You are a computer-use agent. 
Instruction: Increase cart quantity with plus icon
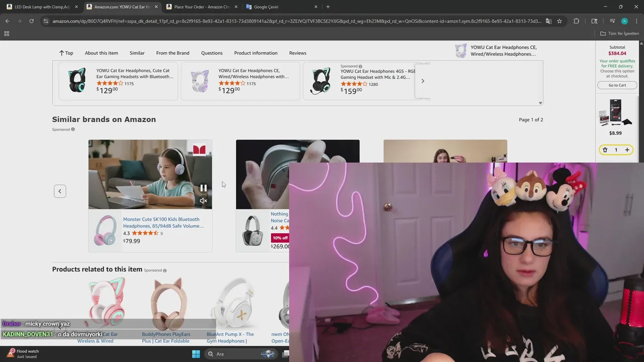(627, 150)
